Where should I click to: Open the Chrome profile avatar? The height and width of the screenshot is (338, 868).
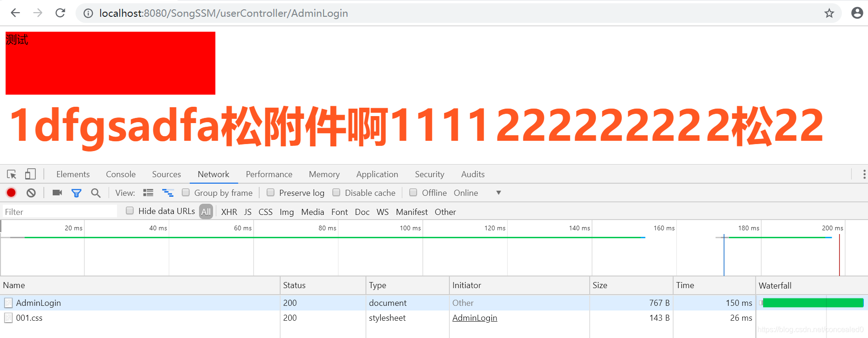click(857, 13)
